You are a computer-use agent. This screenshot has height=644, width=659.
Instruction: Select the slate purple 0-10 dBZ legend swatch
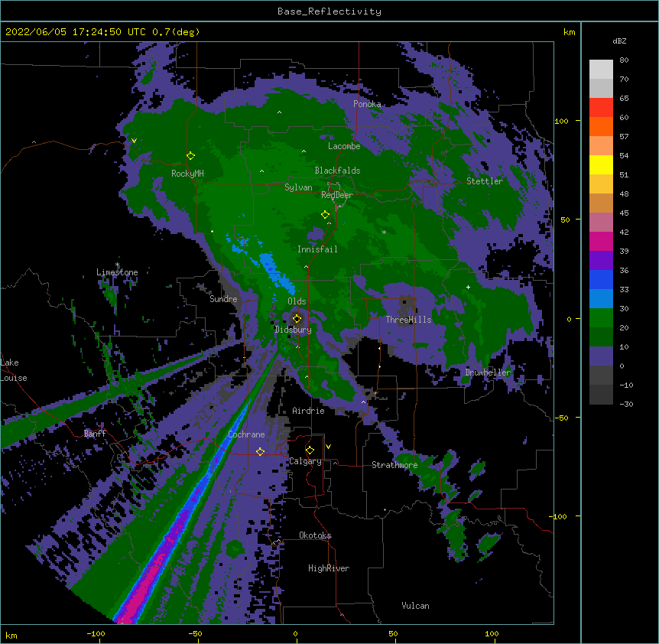[x=601, y=356]
